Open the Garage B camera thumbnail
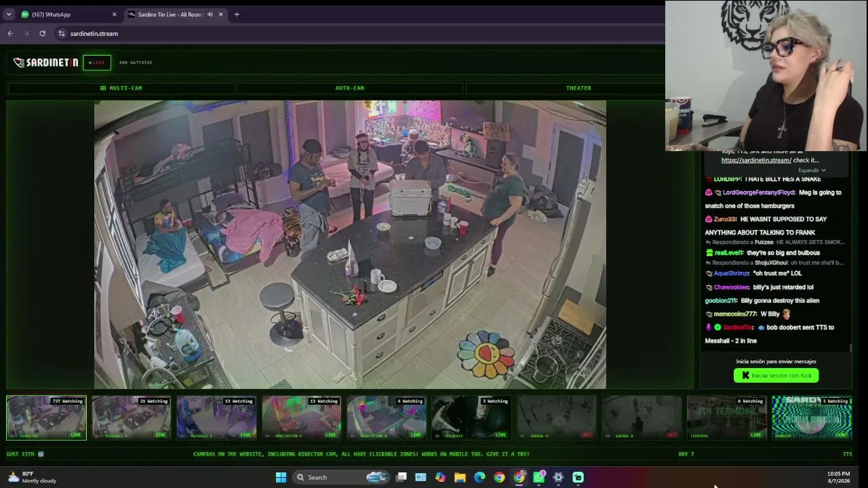The width and height of the screenshot is (868, 488). 642,418
